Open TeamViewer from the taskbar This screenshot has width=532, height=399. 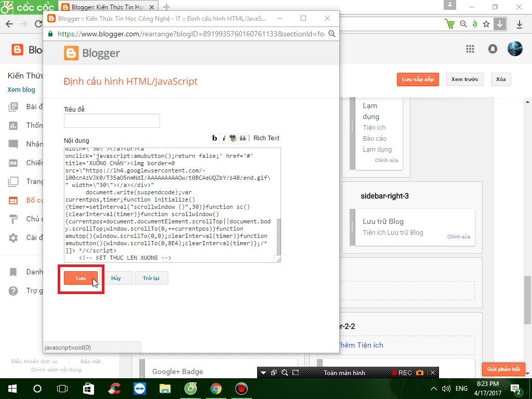pos(139,389)
